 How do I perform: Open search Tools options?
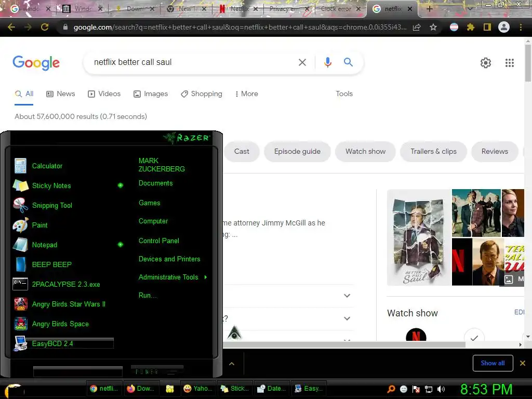coord(344,94)
